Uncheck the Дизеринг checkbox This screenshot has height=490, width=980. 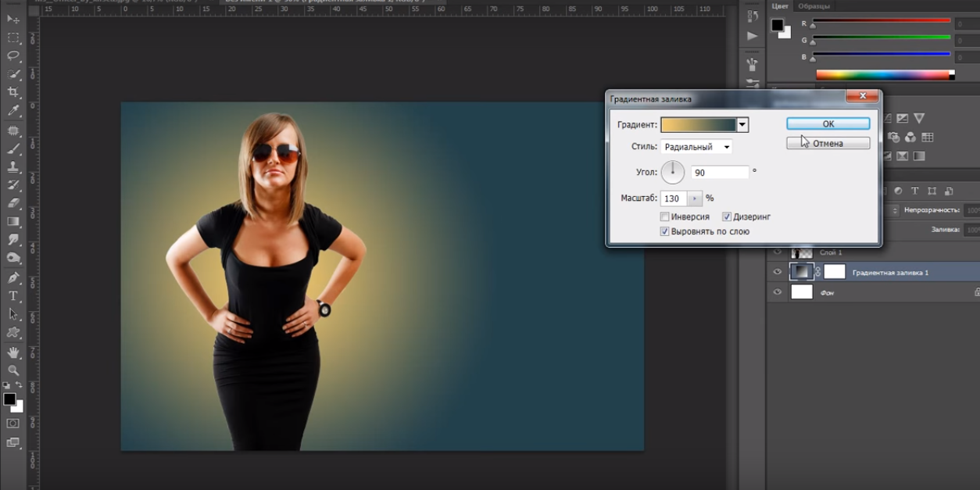(x=727, y=216)
